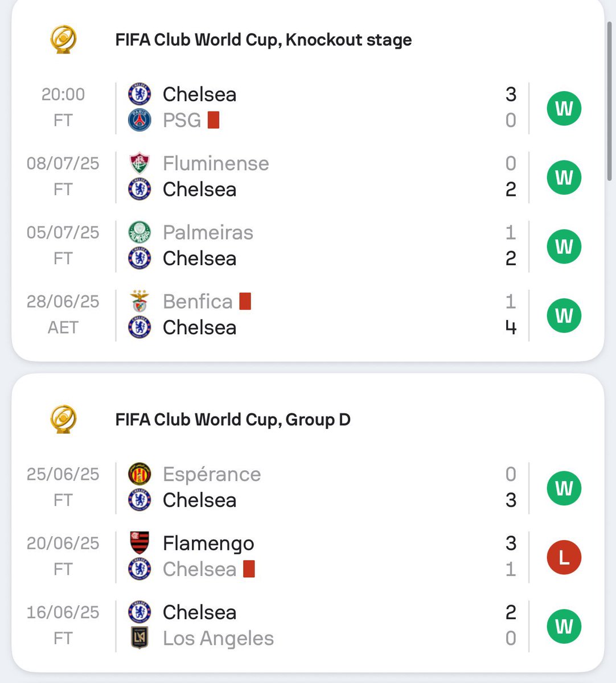Click the 16/06/25 match date
Screen dimensions: 616x683
point(63,612)
